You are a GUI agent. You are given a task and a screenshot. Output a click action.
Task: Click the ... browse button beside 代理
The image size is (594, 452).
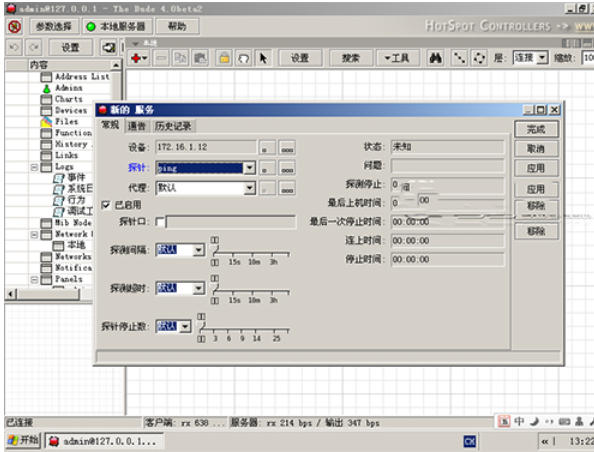click(x=287, y=188)
